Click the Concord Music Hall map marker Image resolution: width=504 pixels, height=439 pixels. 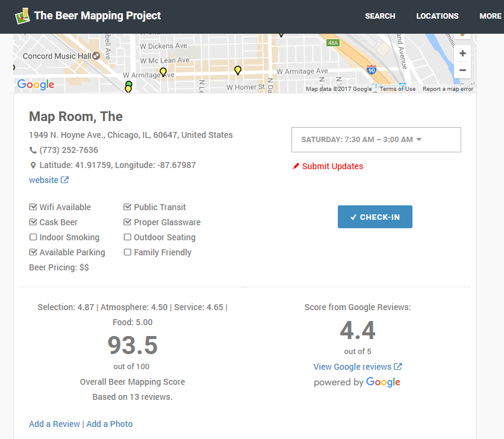tap(96, 56)
